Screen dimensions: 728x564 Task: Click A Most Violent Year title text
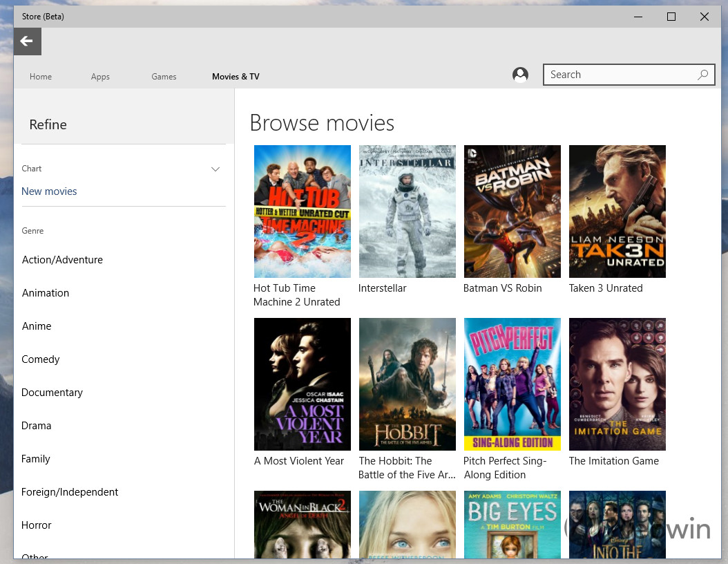point(299,461)
